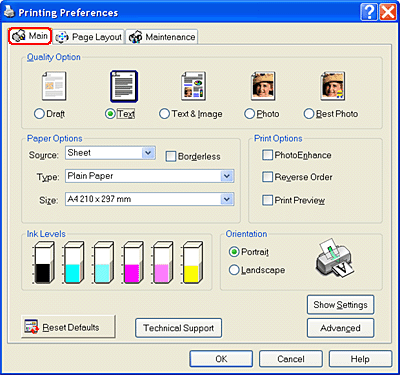Select the Text radio button
Screen dimensions: 400x375
coord(110,114)
